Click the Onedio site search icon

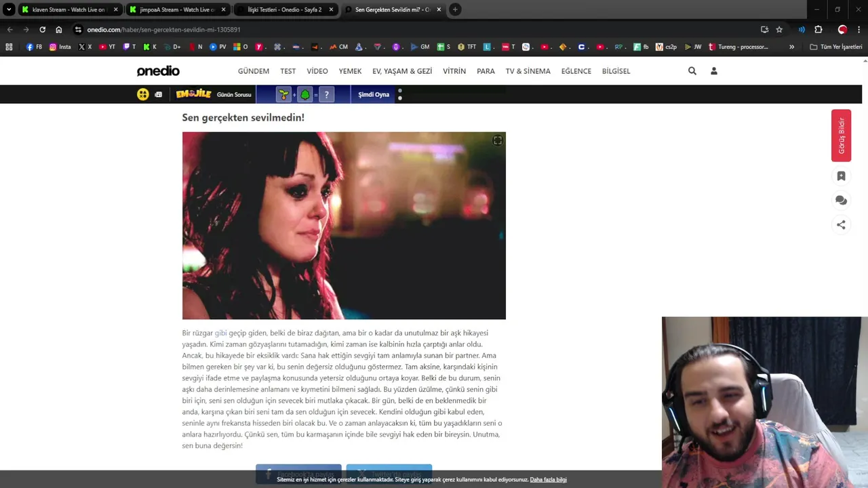pyautogui.click(x=692, y=70)
